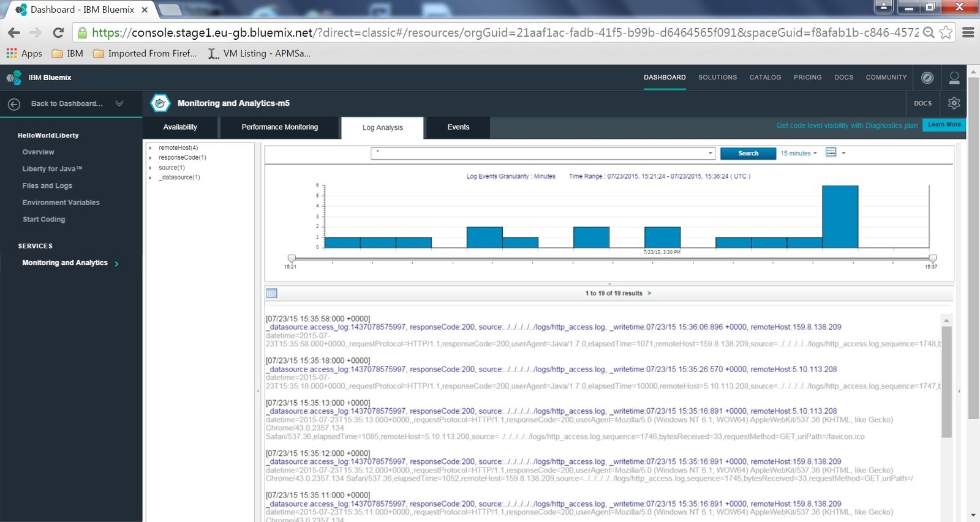Open the VM Listing bookmark

tap(259, 53)
